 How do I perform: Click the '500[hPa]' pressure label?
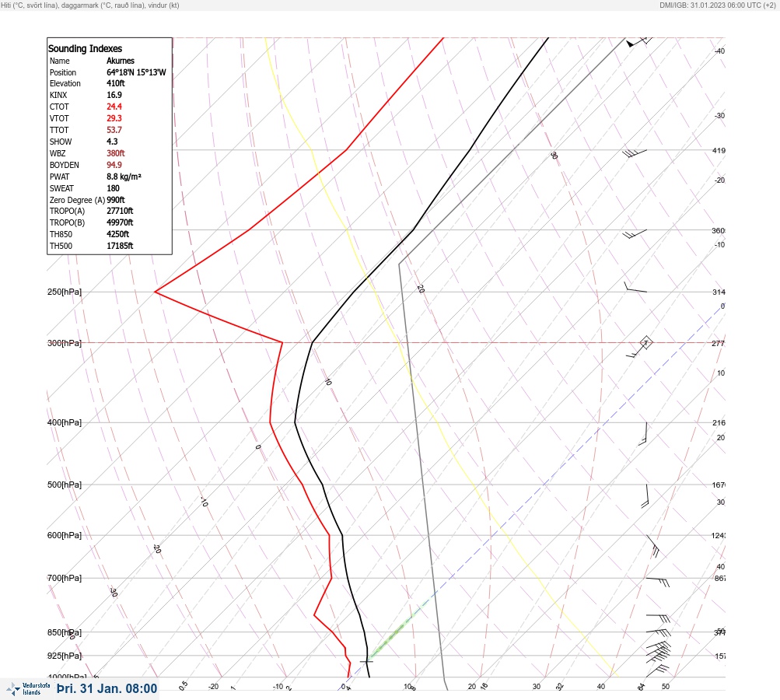[x=65, y=485]
